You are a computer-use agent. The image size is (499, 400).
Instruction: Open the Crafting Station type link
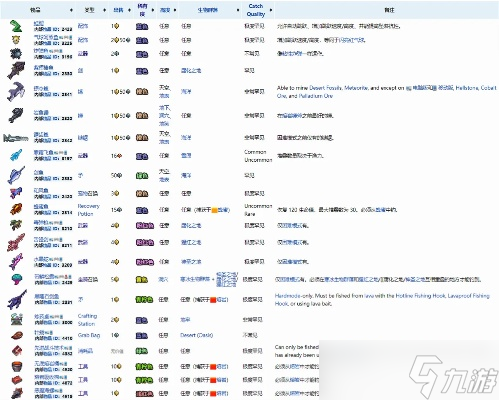tap(87, 320)
